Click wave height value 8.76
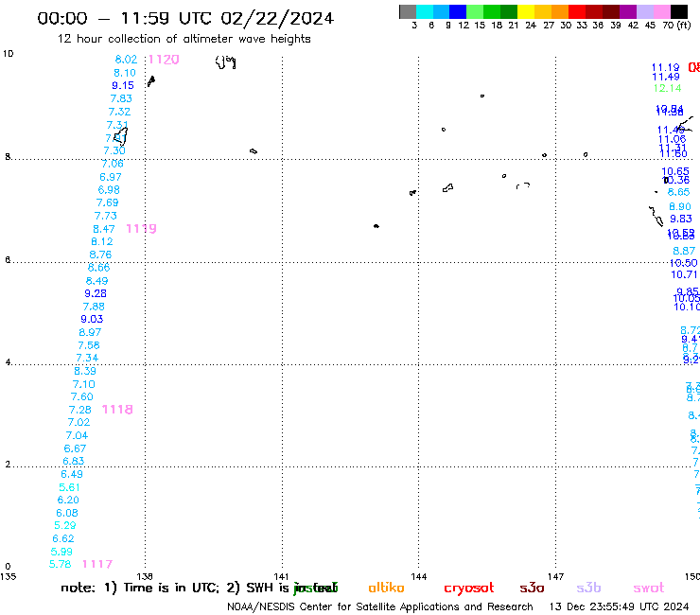 100,255
